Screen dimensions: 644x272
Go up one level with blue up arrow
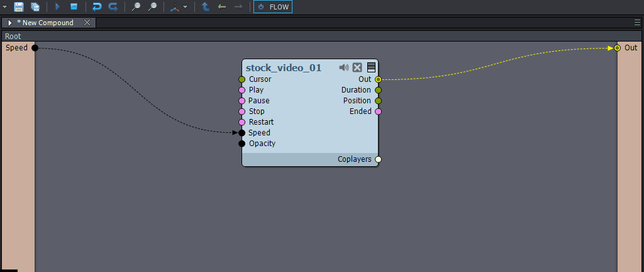click(206, 6)
